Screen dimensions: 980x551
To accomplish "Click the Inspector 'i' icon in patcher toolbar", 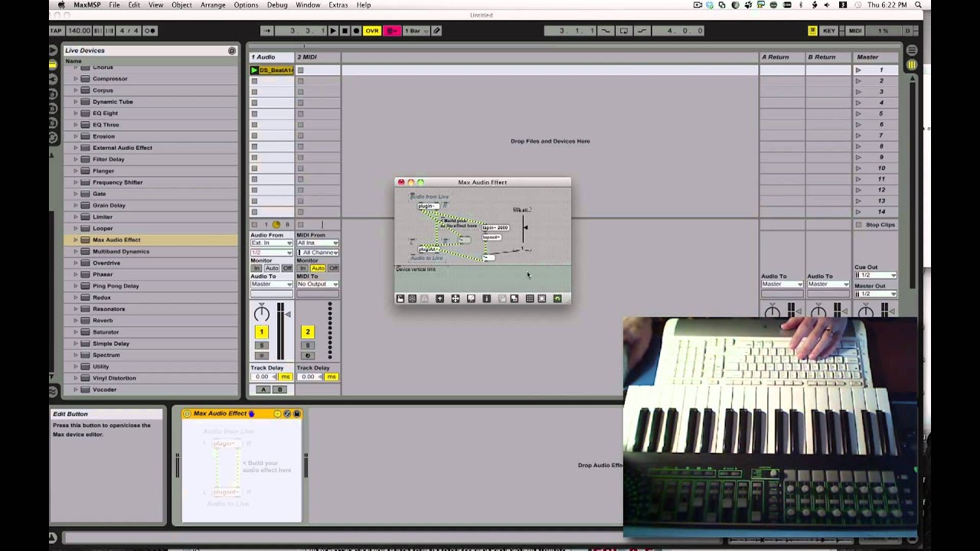I will pos(486,298).
